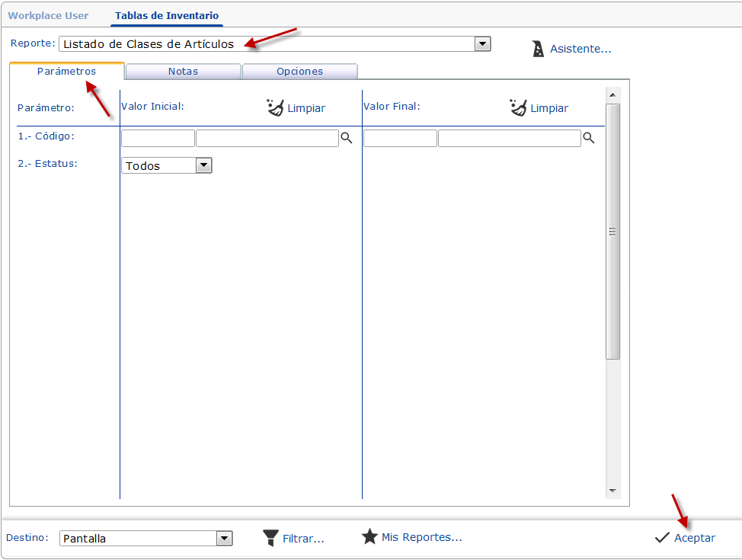Expand the Destino dropdown arrow

click(x=224, y=538)
